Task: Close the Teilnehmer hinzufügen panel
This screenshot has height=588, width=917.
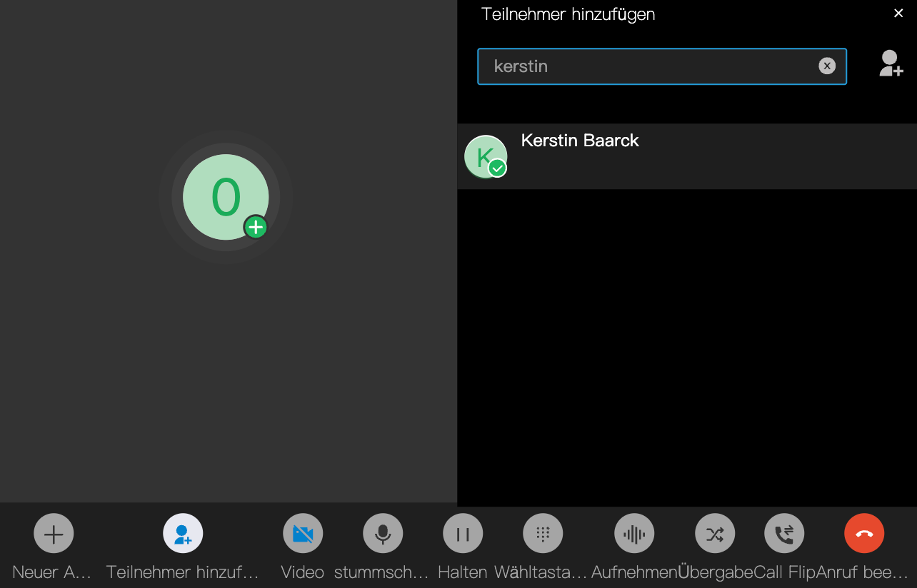Action: pyautogui.click(x=898, y=13)
